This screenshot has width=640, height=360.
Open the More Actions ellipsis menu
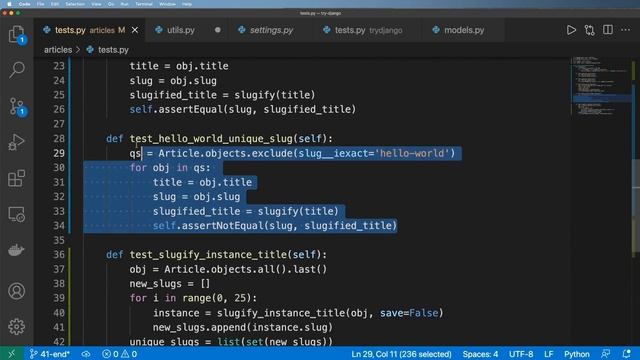[x=625, y=30]
